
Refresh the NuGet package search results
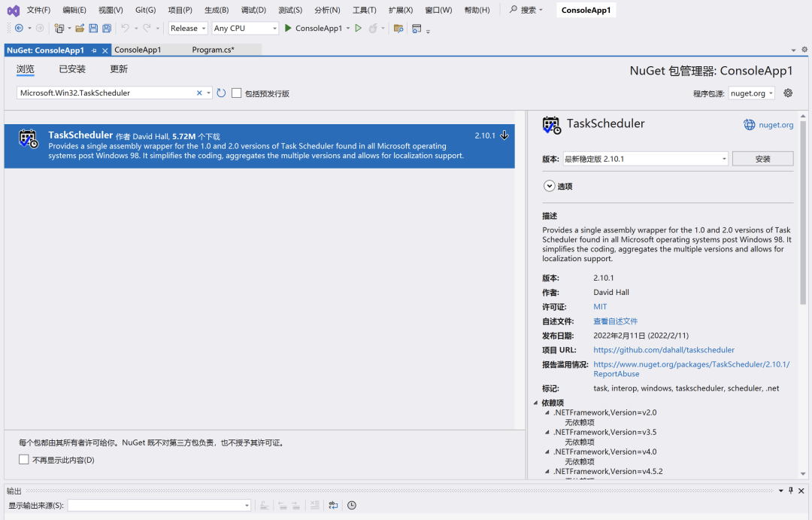click(221, 93)
